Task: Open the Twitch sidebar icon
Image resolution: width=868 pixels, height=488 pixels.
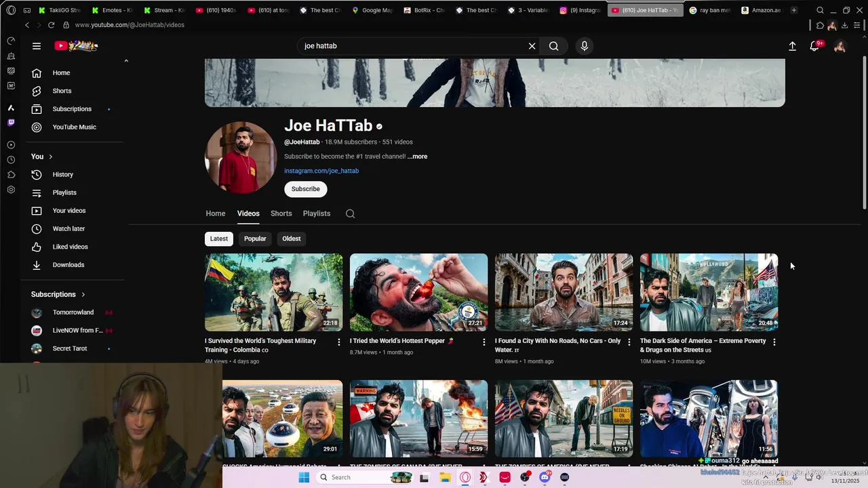Action: tap(11, 123)
